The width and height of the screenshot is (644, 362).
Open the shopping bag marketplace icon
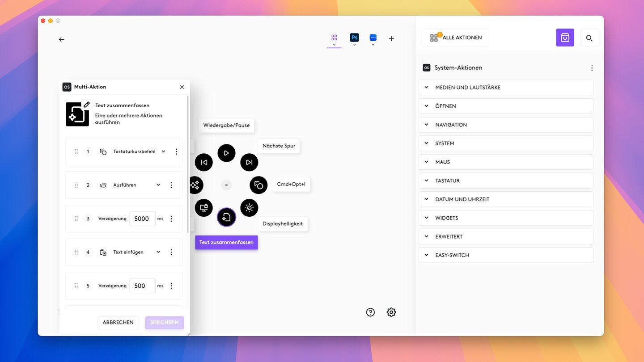point(565,38)
